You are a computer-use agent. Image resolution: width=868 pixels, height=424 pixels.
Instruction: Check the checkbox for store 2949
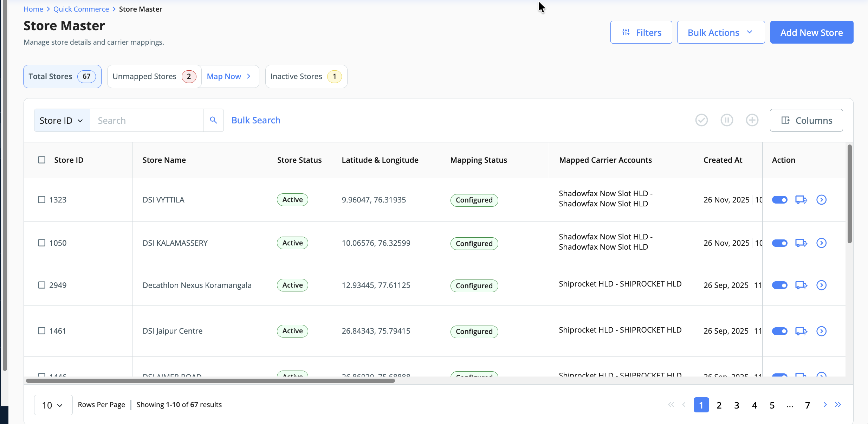(x=42, y=285)
